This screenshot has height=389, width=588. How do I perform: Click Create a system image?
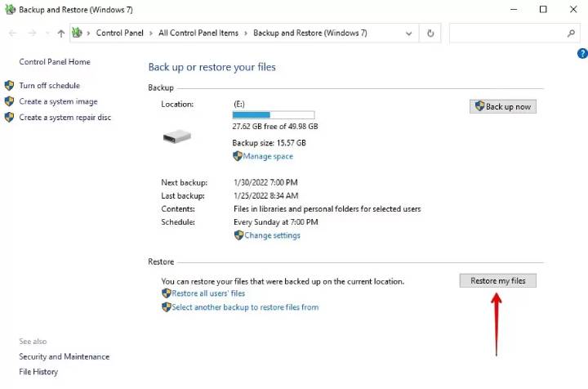[x=58, y=101]
